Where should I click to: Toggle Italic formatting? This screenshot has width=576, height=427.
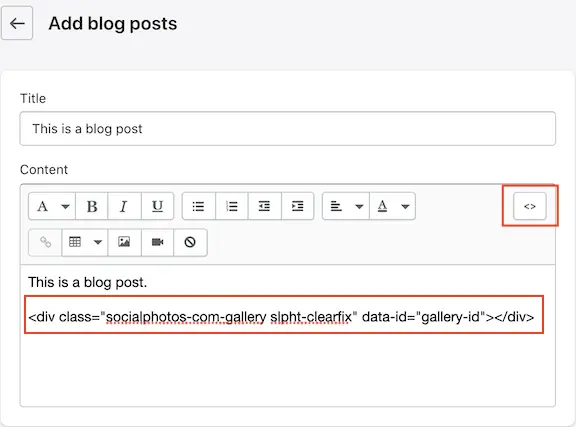click(x=124, y=206)
